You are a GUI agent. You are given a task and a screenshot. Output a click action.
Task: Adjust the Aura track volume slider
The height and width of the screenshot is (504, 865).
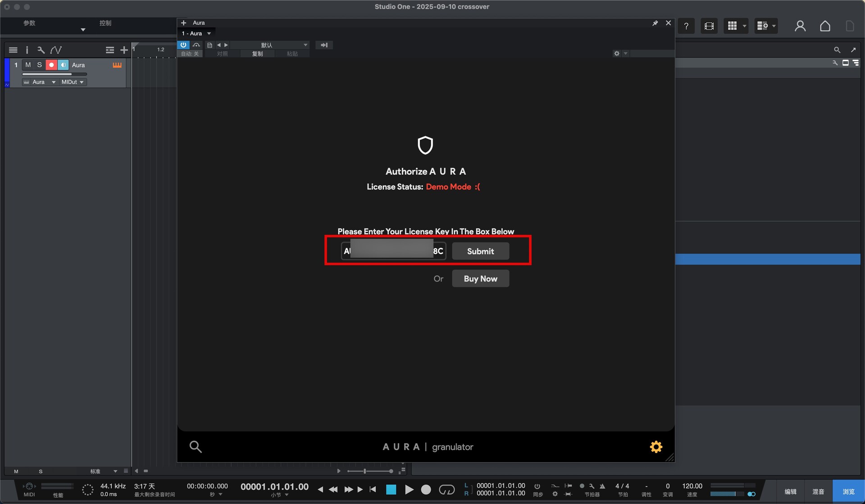pyautogui.click(x=54, y=74)
